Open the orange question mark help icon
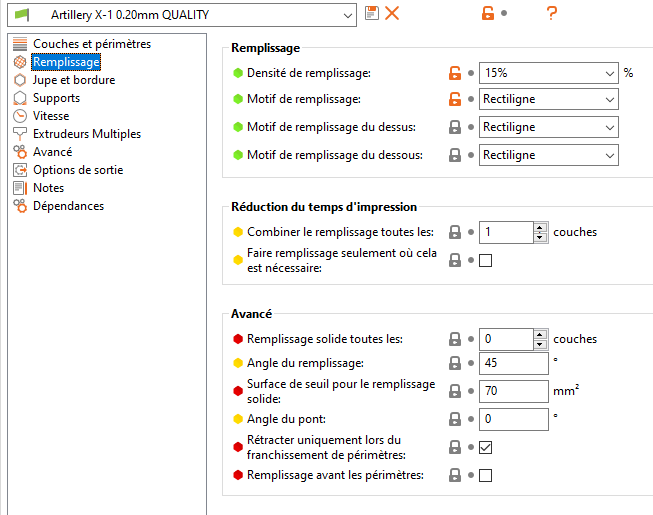The height and width of the screenshot is (515, 653). (552, 13)
